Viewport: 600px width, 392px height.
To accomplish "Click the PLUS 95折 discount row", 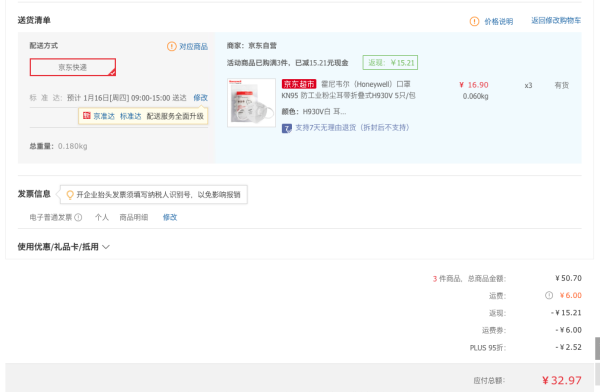I will click(526, 347).
